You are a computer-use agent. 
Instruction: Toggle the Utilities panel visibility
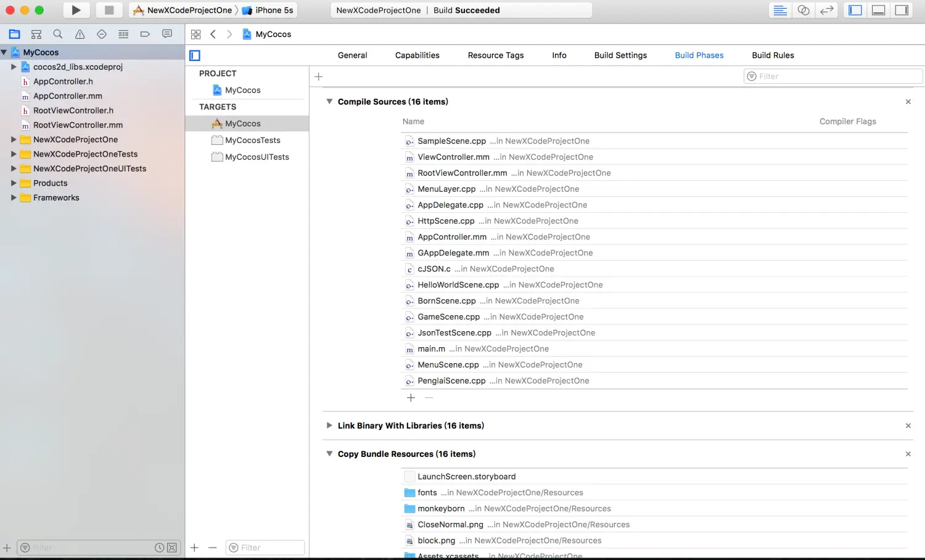coord(902,10)
